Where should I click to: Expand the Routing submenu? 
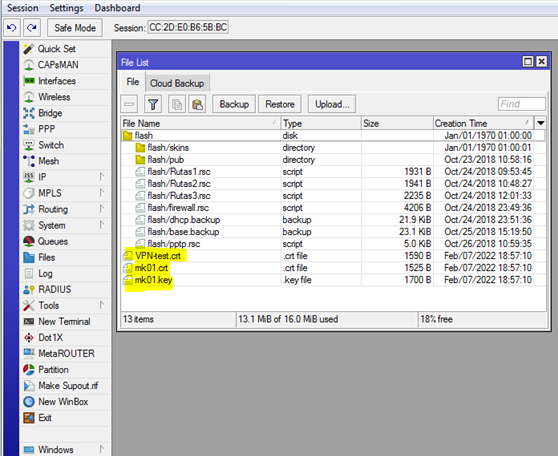65,209
